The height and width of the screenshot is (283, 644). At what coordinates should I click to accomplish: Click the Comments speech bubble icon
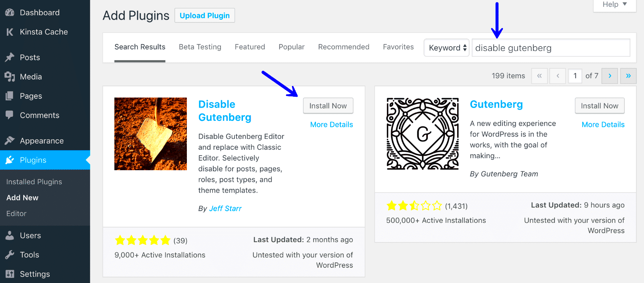coord(10,115)
